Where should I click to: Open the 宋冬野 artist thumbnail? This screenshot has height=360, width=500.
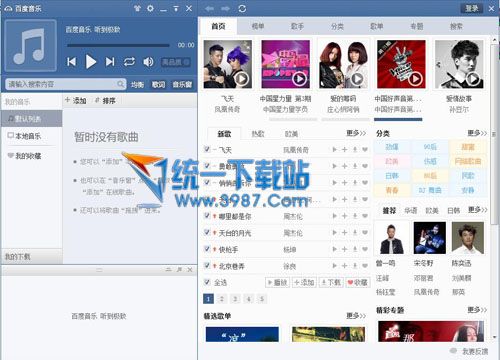pyautogui.click(x=430, y=238)
